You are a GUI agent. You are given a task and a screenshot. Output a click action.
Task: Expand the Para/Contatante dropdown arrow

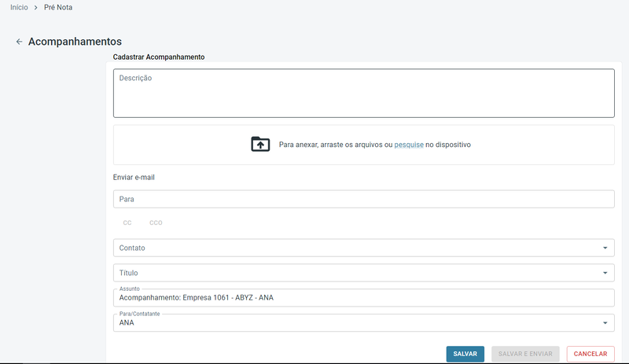point(605,322)
